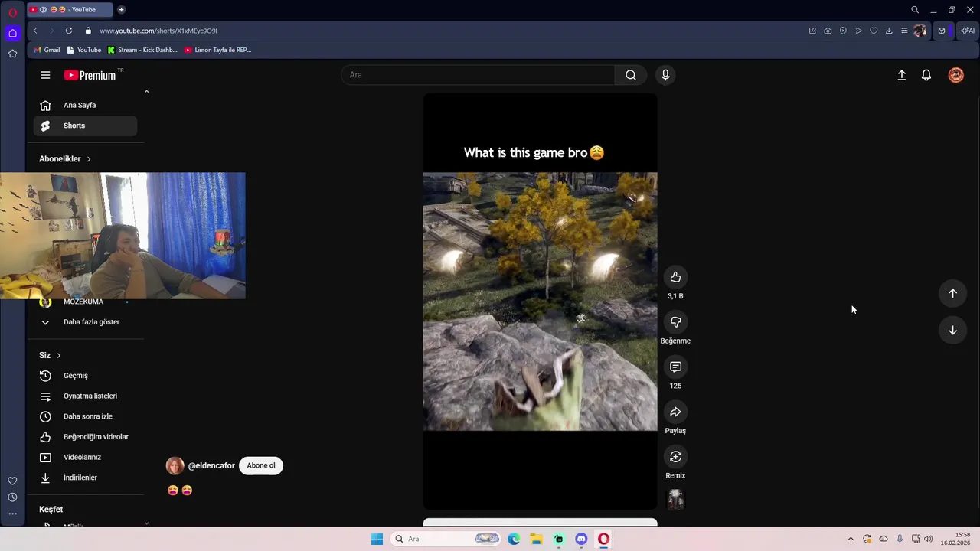Open İndirilenler downloads page
Screen dimensions: 980x551
(x=85, y=478)
